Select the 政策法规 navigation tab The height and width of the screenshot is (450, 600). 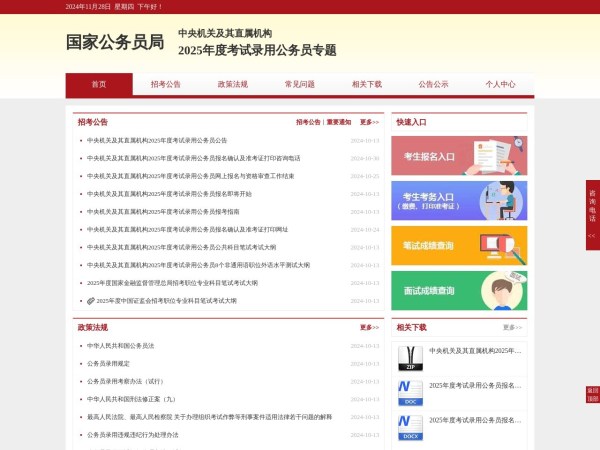(233, 85)
